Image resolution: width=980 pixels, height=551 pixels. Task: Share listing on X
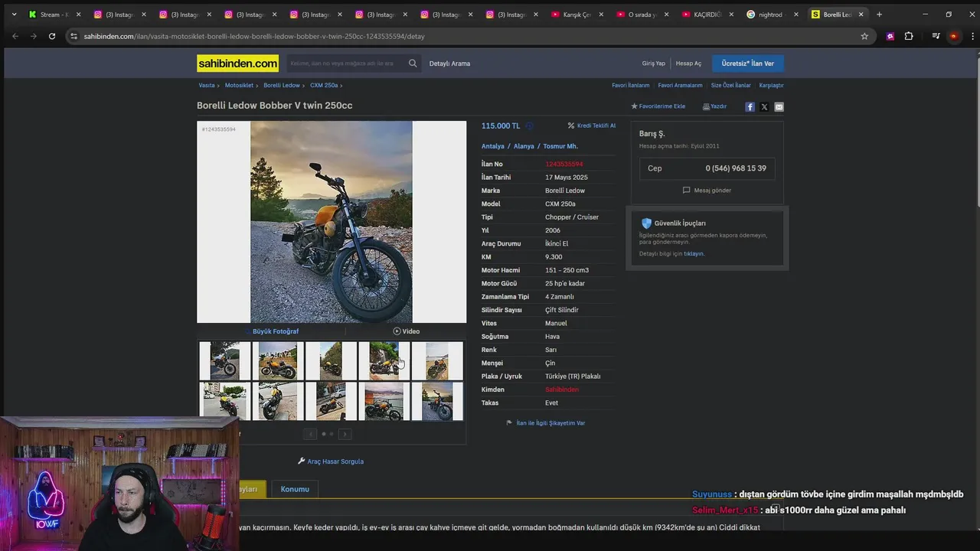764,107
